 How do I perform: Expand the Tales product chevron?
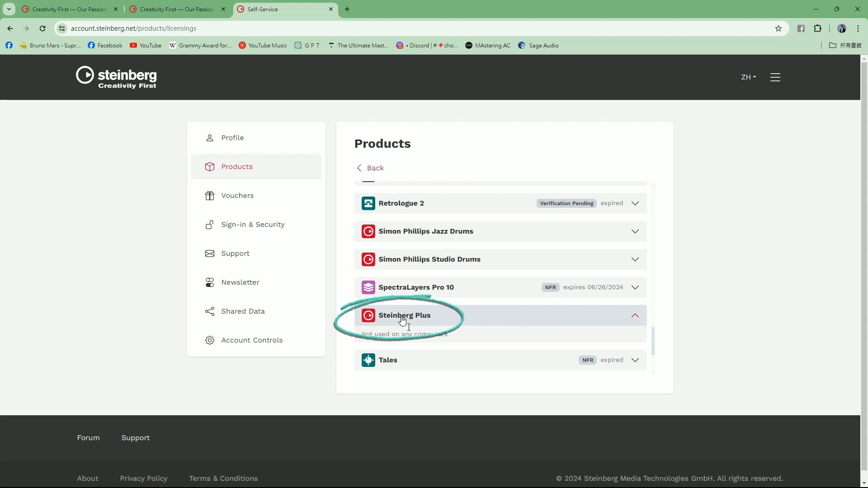tap(635, 360)
